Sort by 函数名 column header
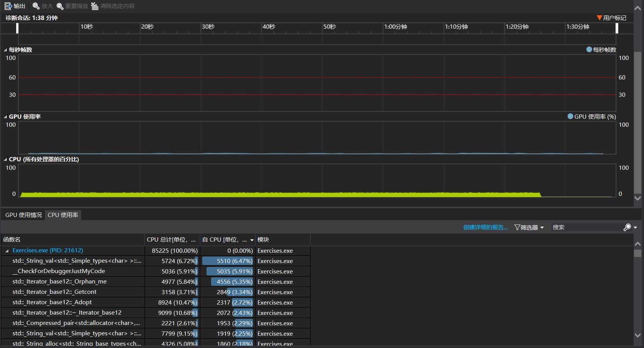Screen dimensions: 644x348 tap(73, 240)
